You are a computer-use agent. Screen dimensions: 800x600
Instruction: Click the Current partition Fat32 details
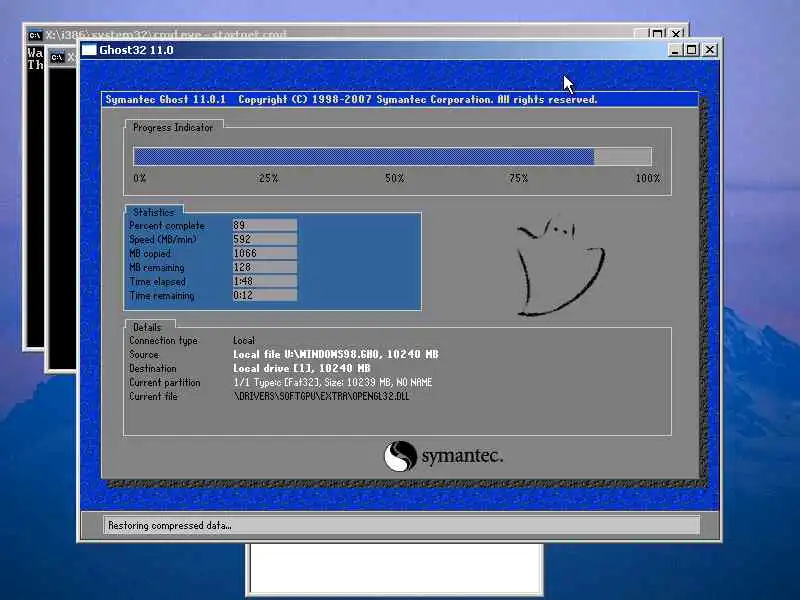pyautogui.click(x=333, y=382)
